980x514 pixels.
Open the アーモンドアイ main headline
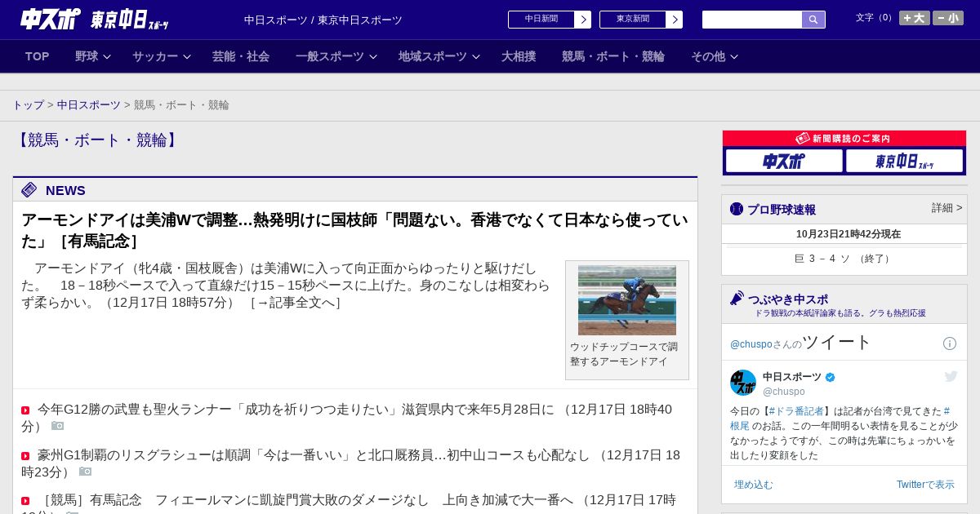[354, 230]
